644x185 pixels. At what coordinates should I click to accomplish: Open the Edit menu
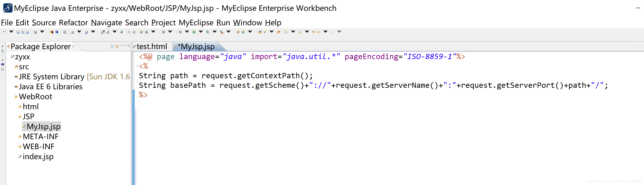[x=22, y=23]
